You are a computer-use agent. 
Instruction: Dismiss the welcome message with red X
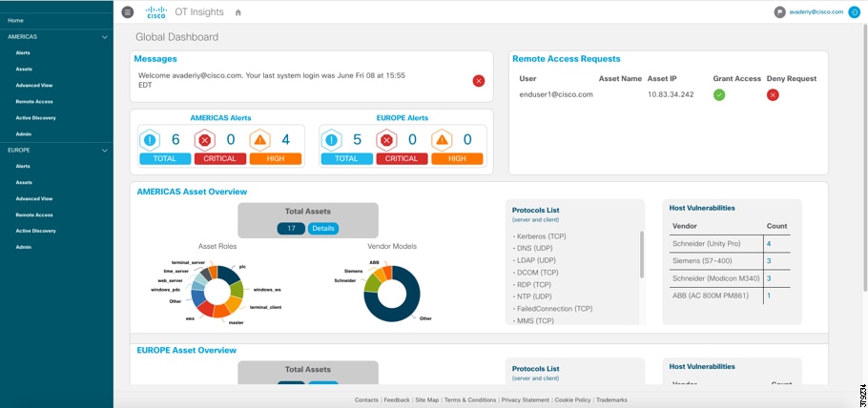pos(479,81)
